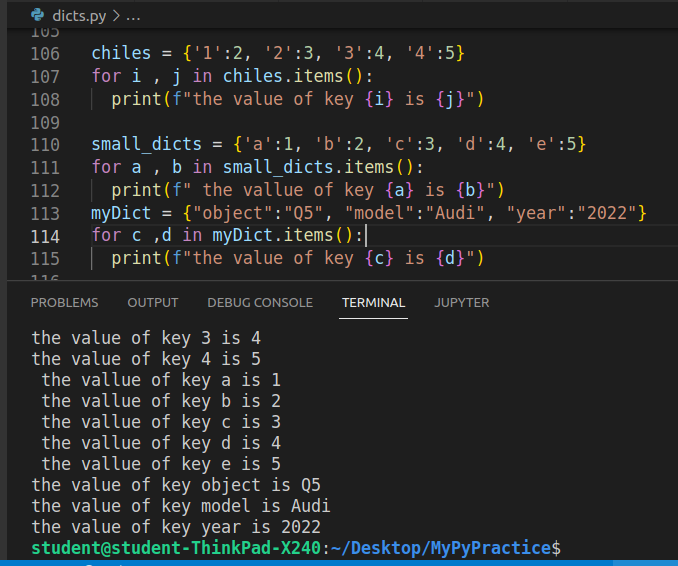This screenshot has height=566, width=678.
Task: Click 'for c ,d in myDict.items():' line
Action: (227, 236)
